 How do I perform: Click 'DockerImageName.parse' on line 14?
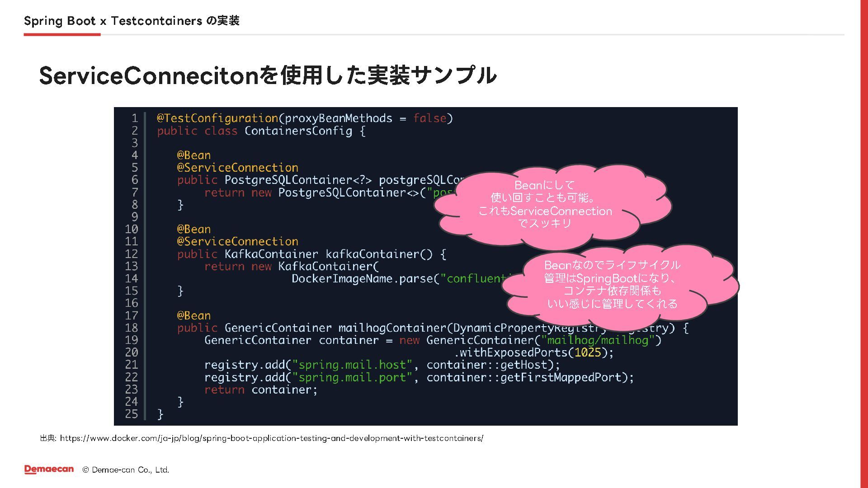[362, 279]
